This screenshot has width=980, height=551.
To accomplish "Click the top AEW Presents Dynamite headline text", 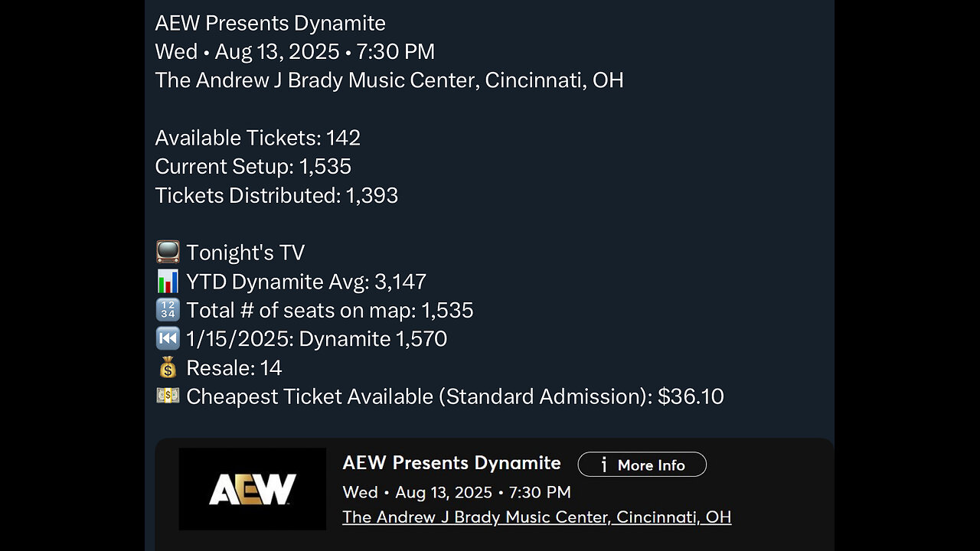I will tap(270, 23).
